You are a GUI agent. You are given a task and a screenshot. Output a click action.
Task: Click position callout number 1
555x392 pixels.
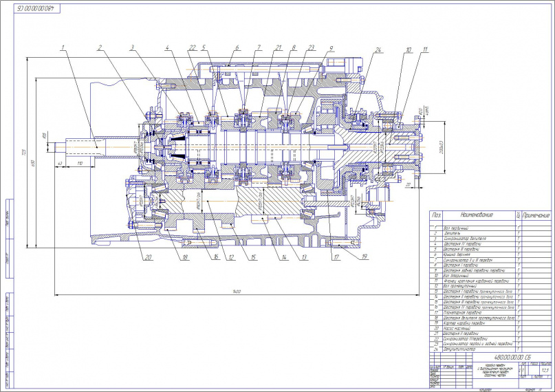(63, 47)
